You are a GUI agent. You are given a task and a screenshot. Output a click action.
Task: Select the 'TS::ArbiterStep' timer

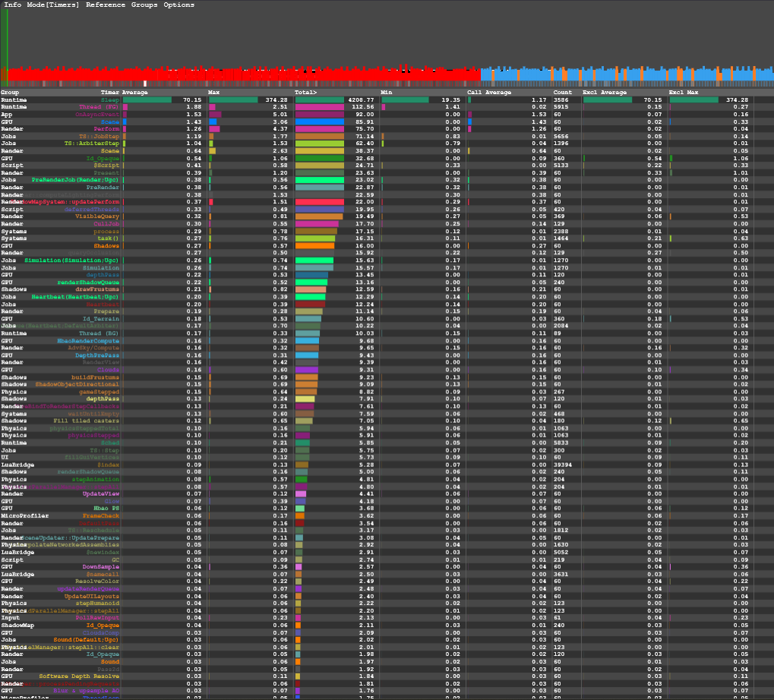click(92, 143)
